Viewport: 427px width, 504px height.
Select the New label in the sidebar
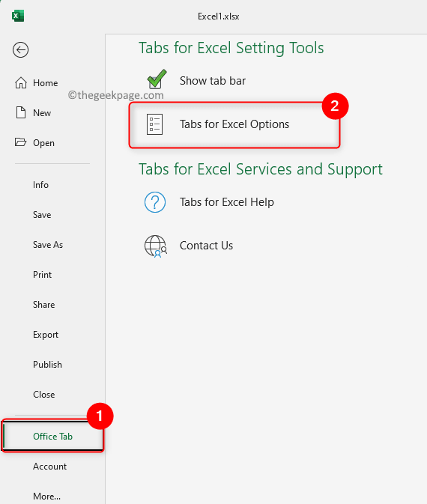point(42,113)
